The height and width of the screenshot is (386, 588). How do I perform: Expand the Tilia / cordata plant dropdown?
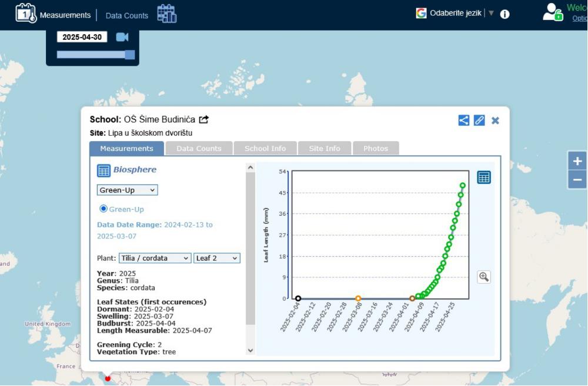155,258
